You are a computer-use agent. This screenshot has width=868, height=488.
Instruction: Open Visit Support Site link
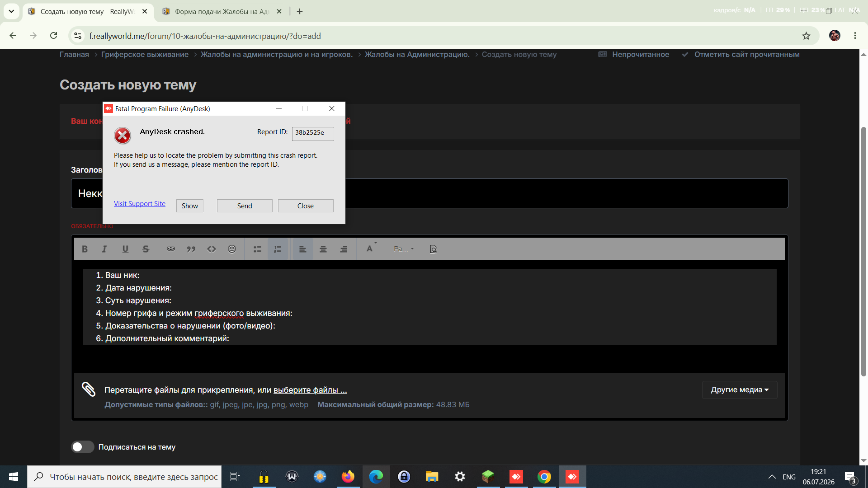tap(140, 204)
